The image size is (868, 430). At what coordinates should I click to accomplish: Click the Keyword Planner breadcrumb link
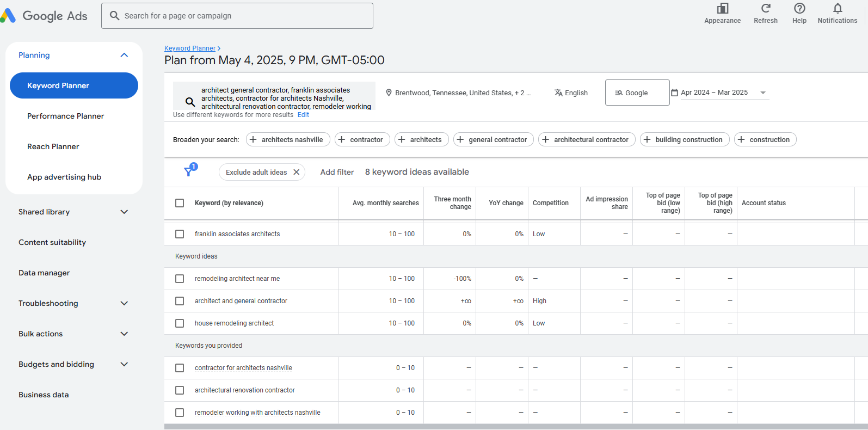(190, 48)
